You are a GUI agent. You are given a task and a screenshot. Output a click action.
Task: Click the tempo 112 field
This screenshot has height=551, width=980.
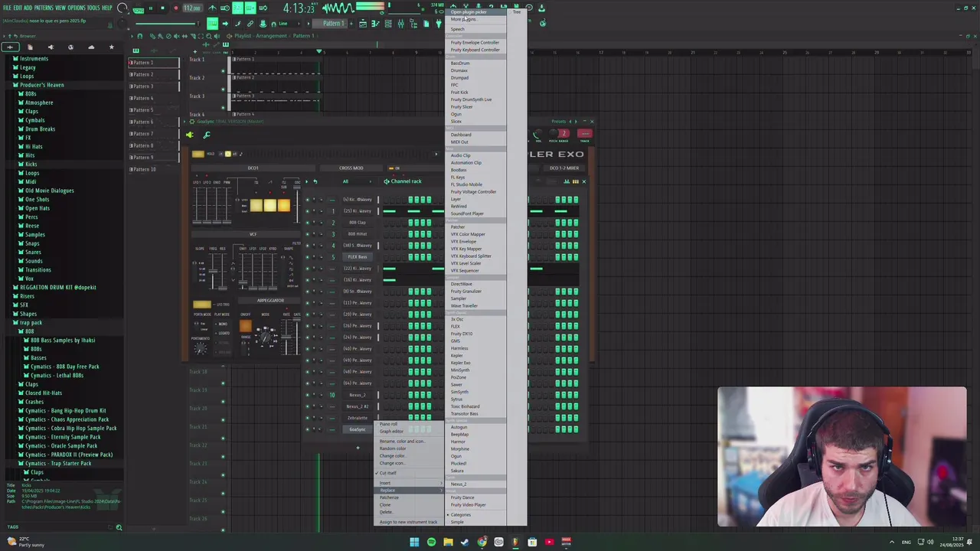(x=193, y=8)
